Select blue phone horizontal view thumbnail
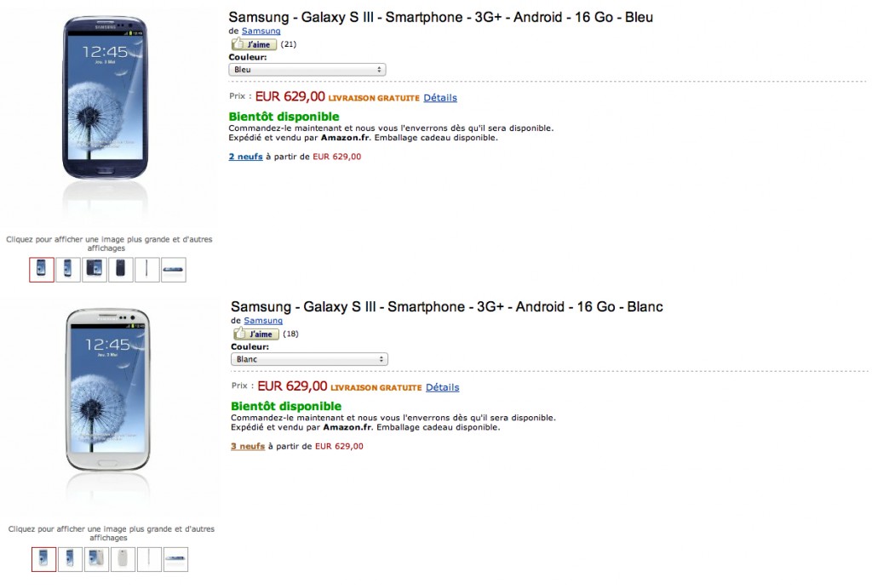Image resolution: width=872 pixels, height=588 pixels. [x=174, y=270]
